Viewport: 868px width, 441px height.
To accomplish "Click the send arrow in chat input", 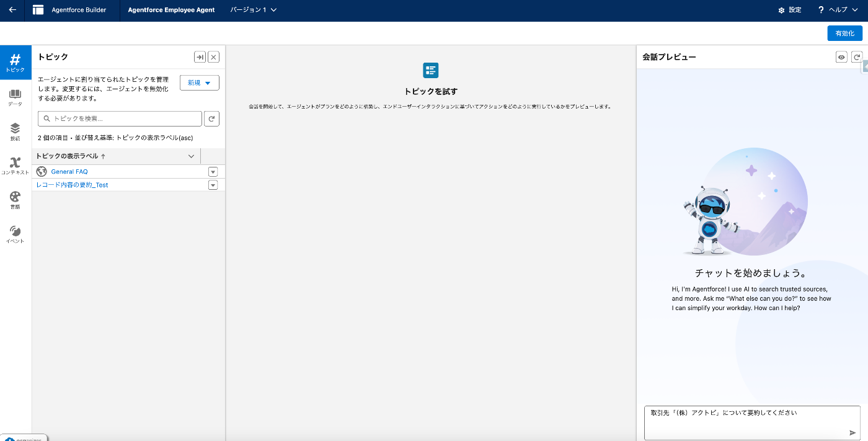I will tap(852, 432).
